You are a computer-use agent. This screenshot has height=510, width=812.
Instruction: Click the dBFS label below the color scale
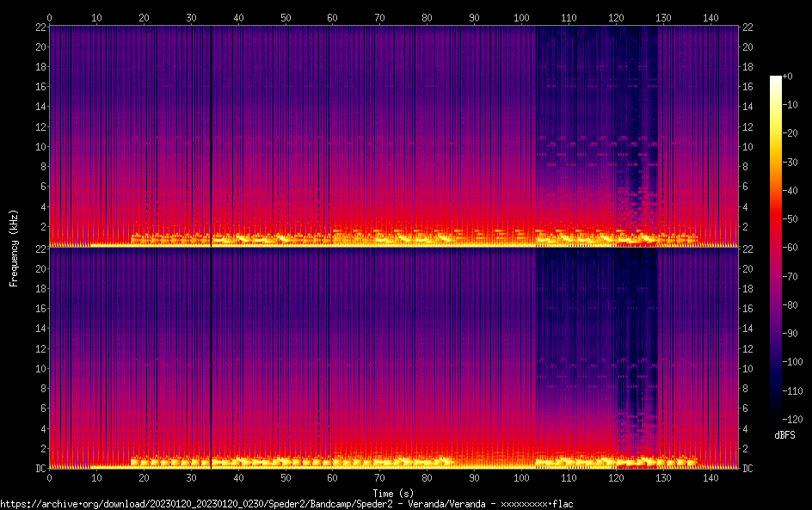(784, 436)
